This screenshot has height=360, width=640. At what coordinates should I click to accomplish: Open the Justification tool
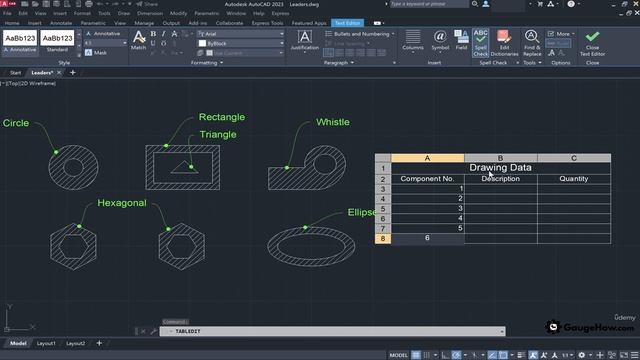(304, 40)
